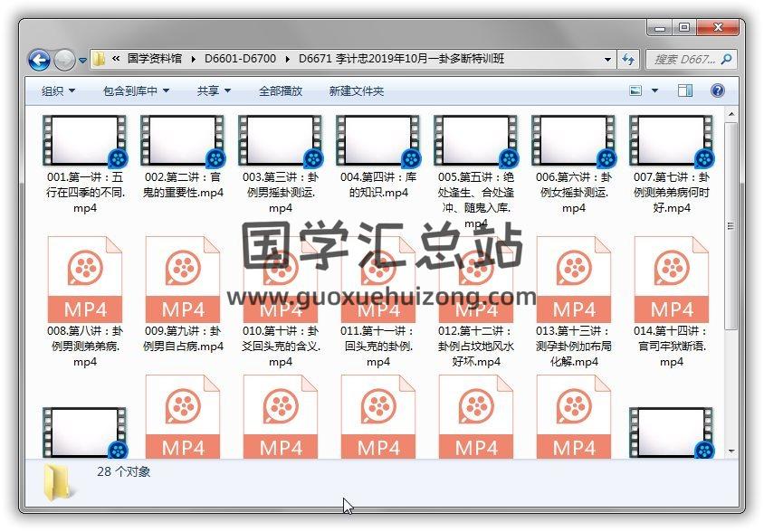Screen dimensions: 764x532
Task: Close the Explorer window
Action: click(718, 28)
